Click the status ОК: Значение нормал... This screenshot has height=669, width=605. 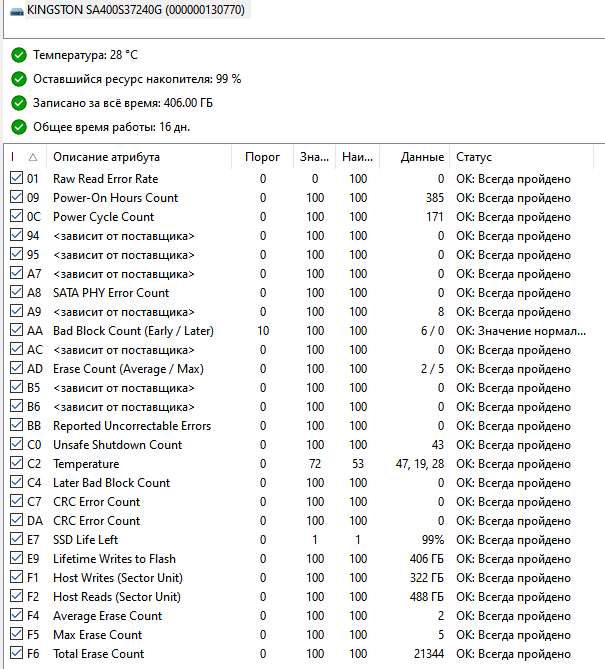coord(521,331)
